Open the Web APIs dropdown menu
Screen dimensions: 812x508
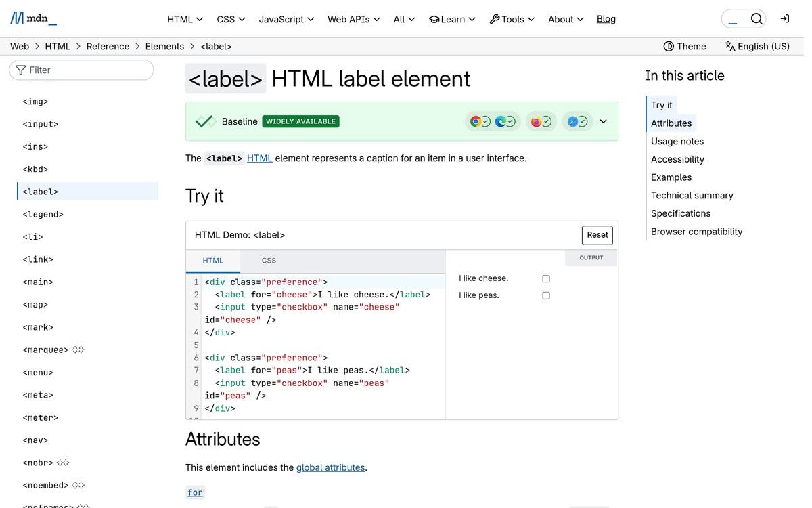(354, 19)
